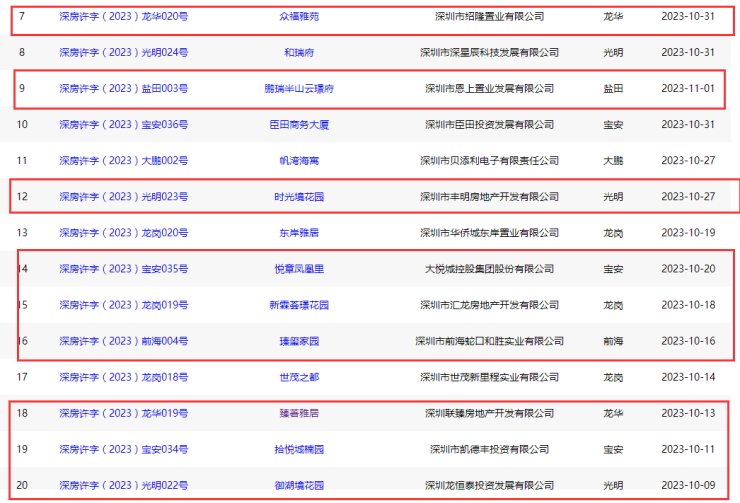Open the 臻玺家园 project link

(299, 341)
